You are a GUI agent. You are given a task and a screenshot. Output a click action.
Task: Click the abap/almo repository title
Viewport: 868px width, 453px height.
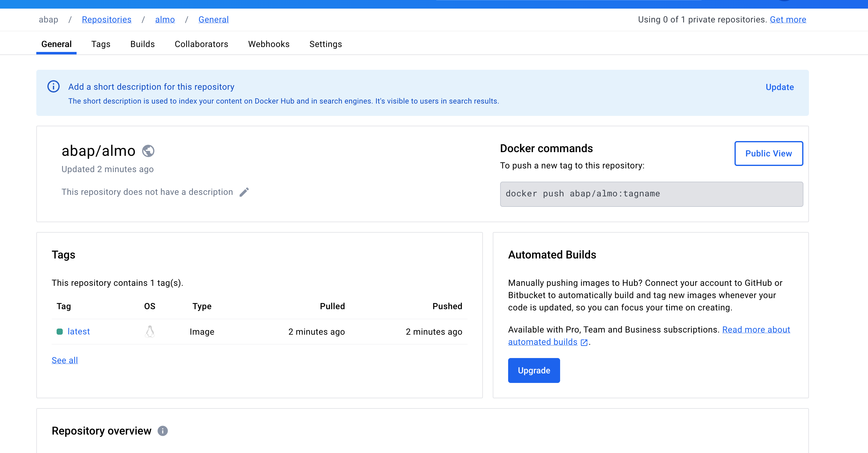98,151
